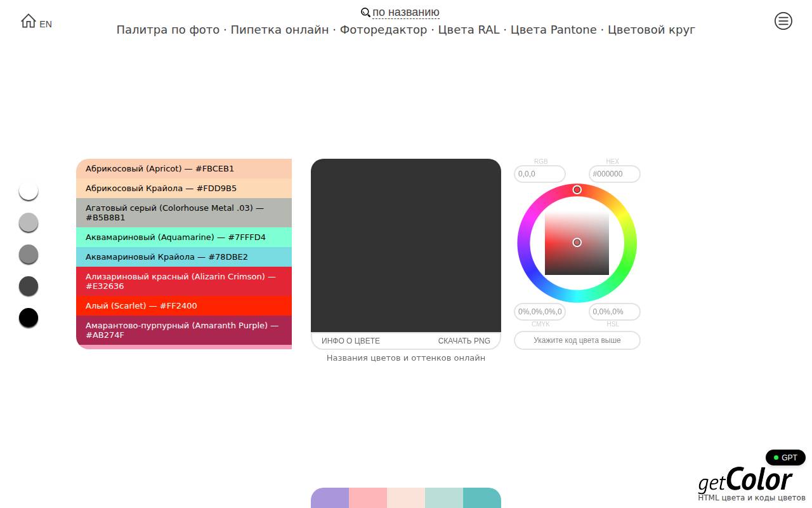Screen dimensions: 812x508
Task: Go to the home page icon
Action: tap(29, 21)
